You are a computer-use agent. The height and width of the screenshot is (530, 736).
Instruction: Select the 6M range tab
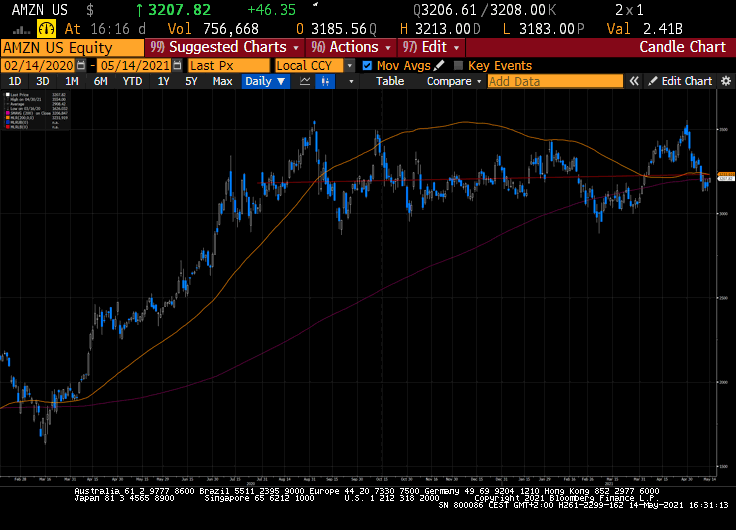pos(100,81)
